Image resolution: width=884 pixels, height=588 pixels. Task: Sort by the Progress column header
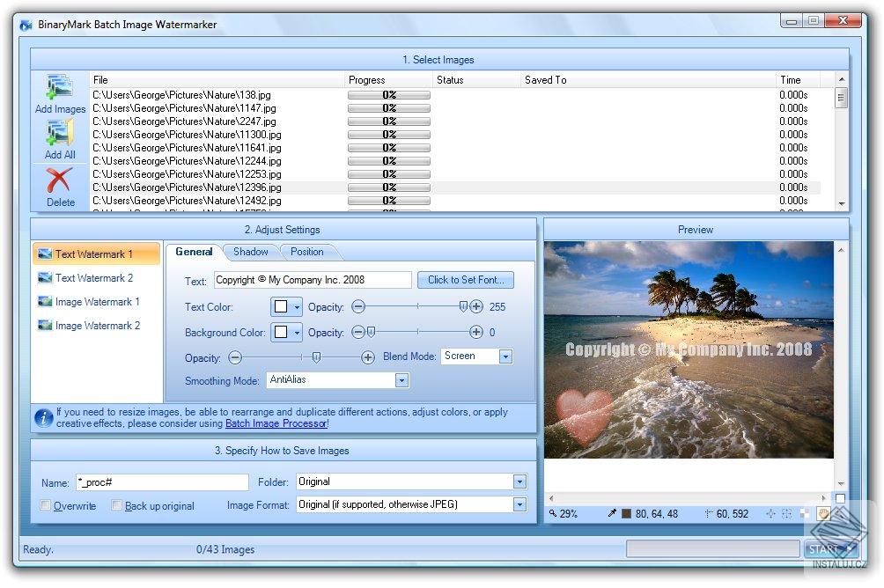tap(388, 80)
